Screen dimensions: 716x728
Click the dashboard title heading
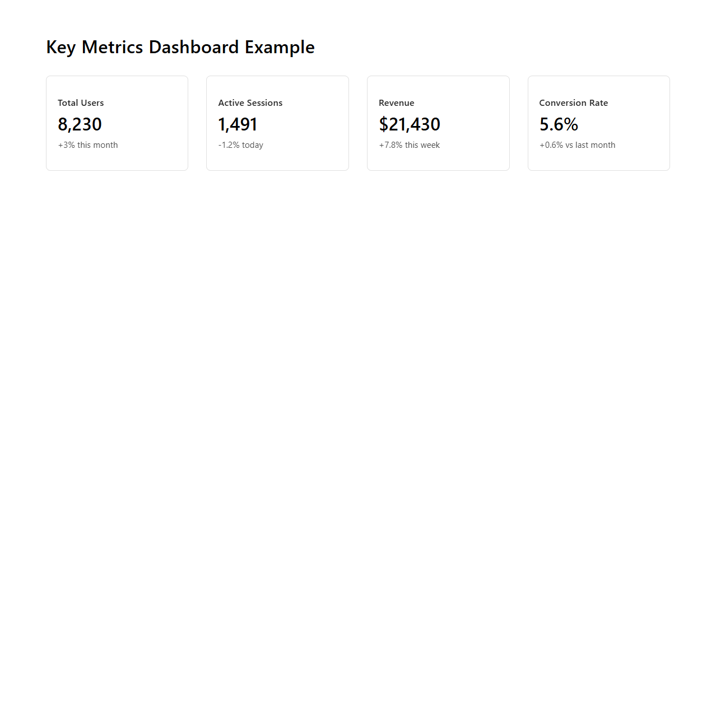[180, 47]
